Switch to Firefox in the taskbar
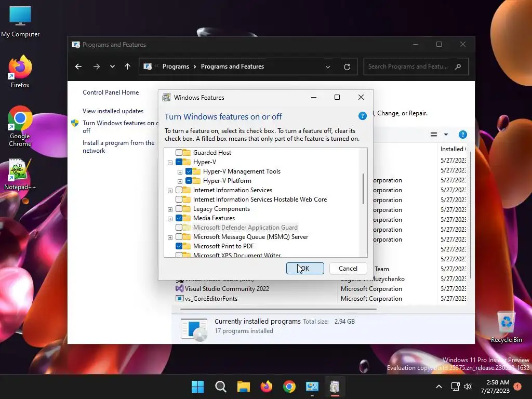Viewport: 532px width, 399px height. tap(267, 387)
